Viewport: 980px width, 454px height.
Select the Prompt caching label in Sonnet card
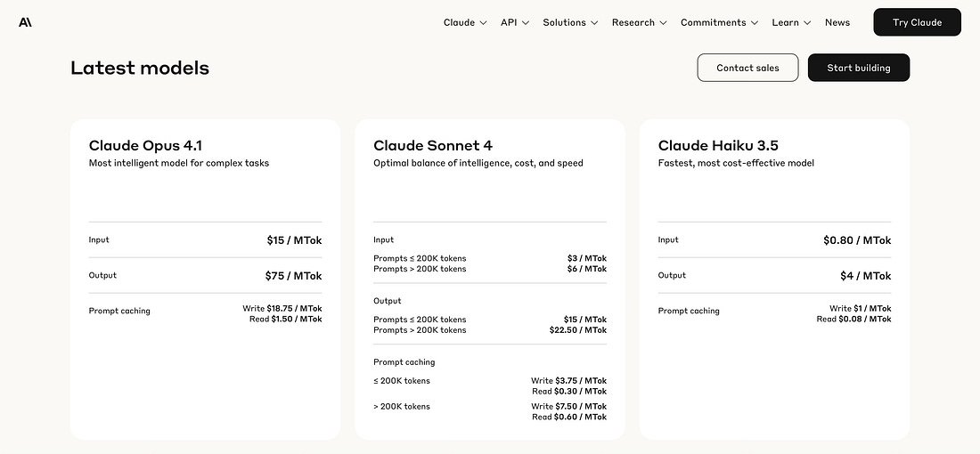pyautogui.click(x=404, y=362)
